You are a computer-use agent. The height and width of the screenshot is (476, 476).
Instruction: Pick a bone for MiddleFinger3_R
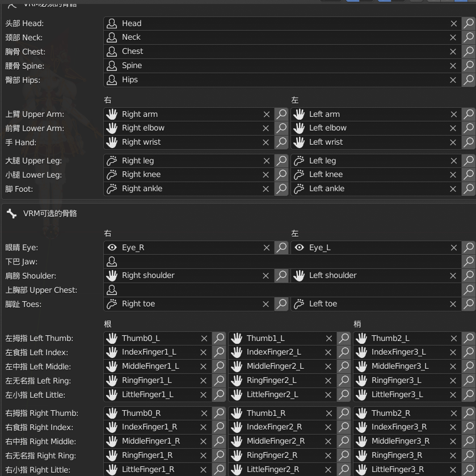(469, 441)
